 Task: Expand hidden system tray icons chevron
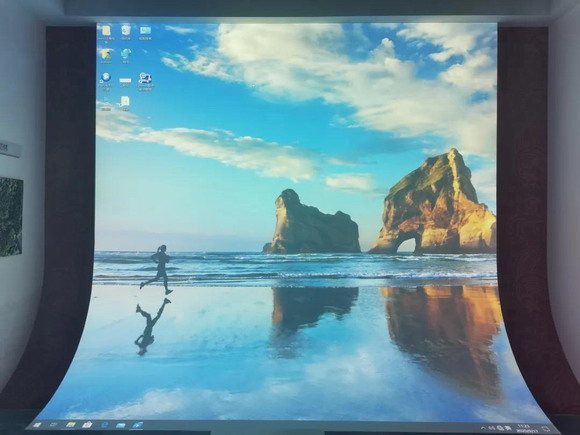click(483, 428)
